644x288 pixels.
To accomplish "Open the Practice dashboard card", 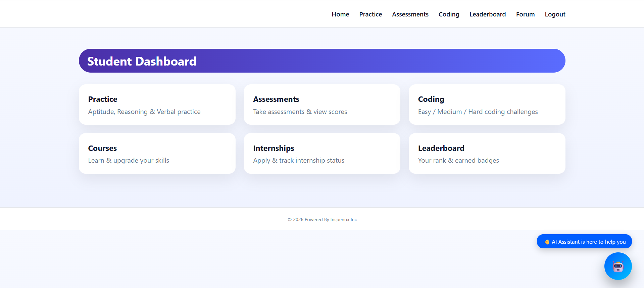I will [157, 105].
